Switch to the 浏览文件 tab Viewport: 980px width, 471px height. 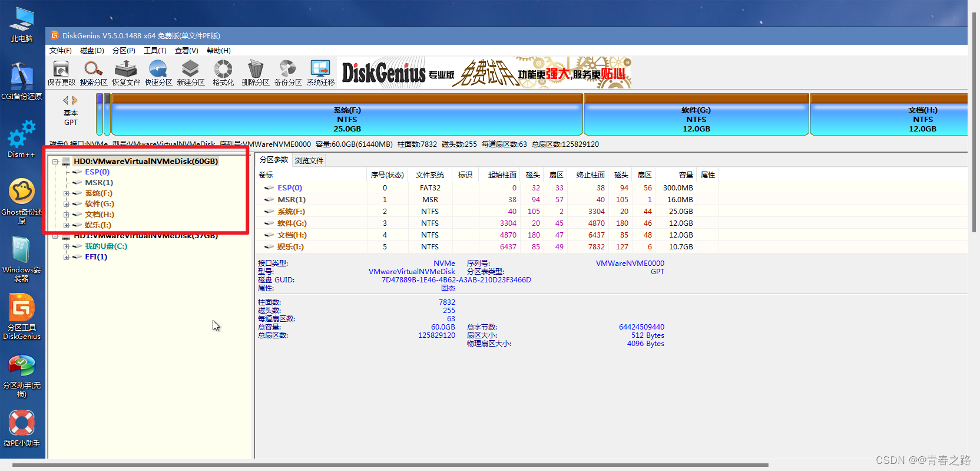tap(309, 160)
